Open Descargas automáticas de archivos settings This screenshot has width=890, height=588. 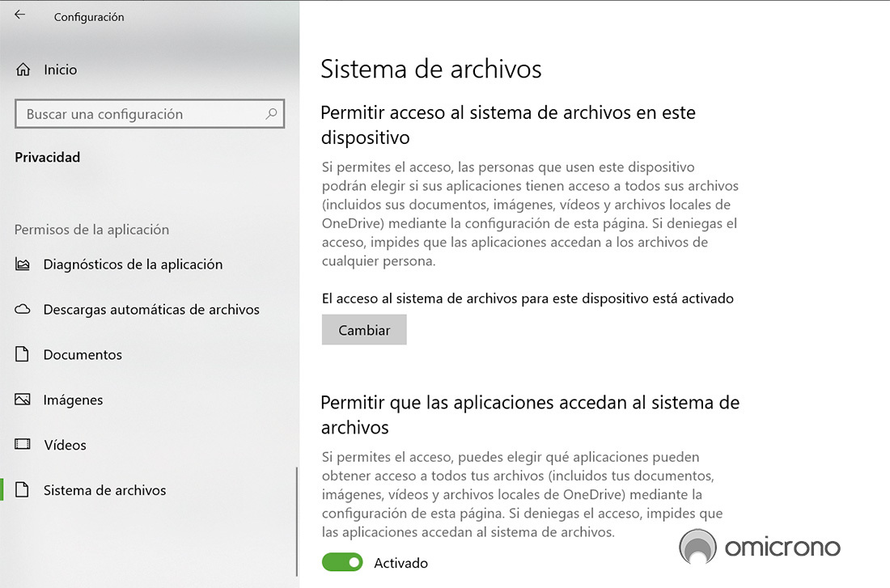tap(150, 309)
